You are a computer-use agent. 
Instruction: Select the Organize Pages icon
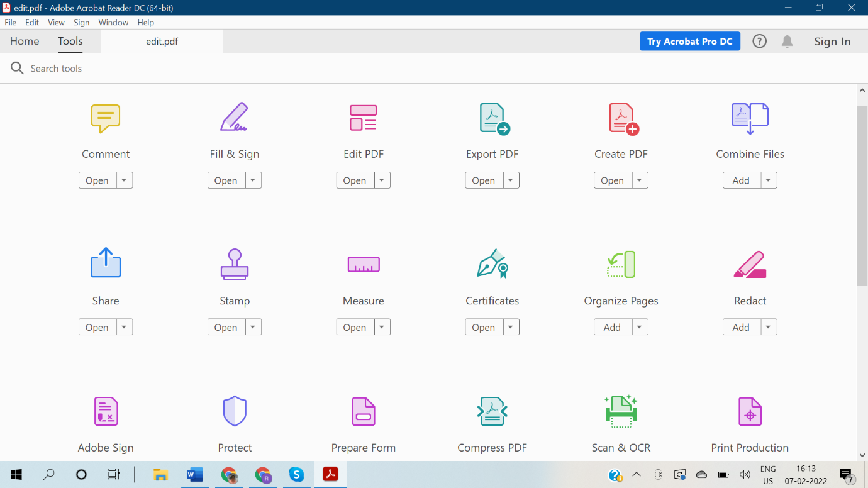click(621, 264)
